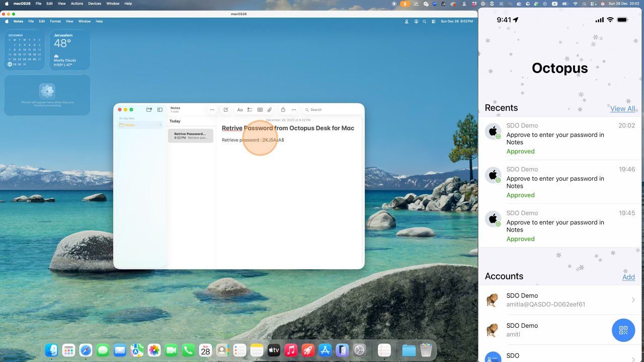Open FaceTime from the Dock
This screenshot has height=362, width=644.
tap(171, 350)
